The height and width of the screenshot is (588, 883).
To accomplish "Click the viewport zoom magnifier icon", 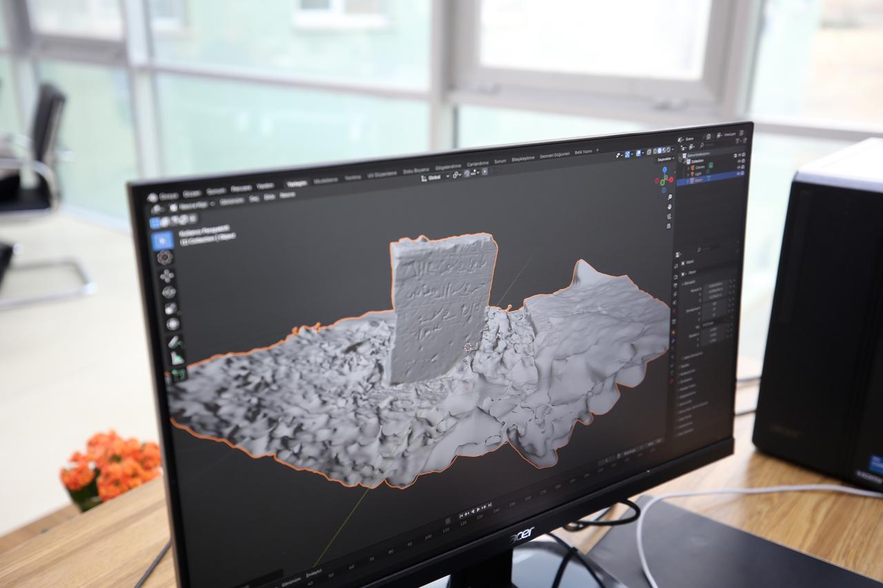I will click(x=670, y=197).
